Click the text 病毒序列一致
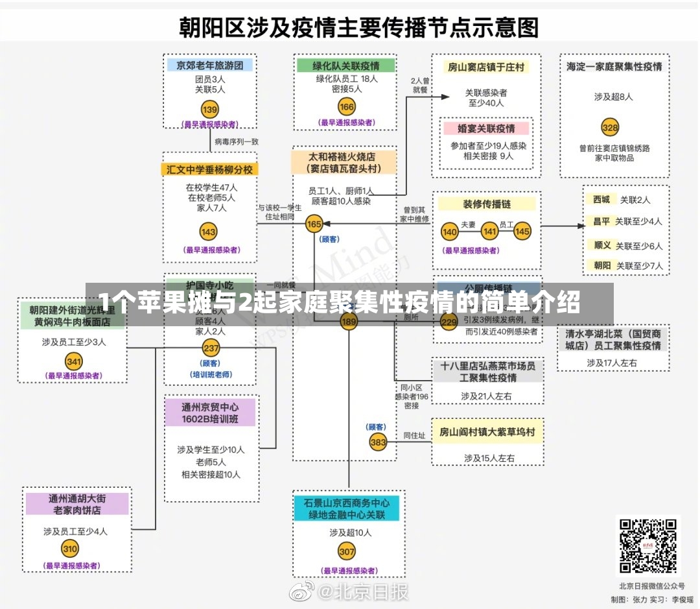This screenshot has width=700, height=609. pos(236,141)
